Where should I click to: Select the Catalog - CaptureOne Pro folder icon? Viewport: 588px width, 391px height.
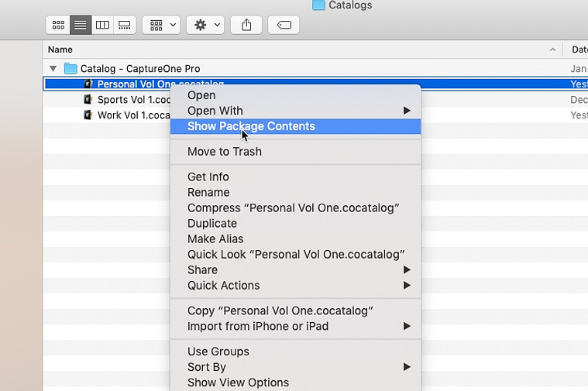(x=70, y=68)
